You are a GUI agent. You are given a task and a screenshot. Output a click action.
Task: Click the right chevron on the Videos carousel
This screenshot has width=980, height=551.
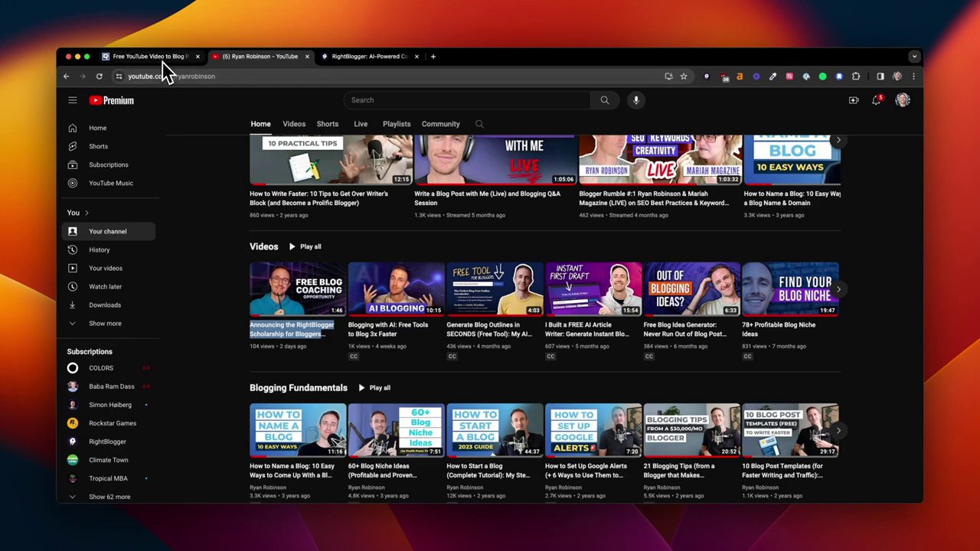[x=838, y=289]
